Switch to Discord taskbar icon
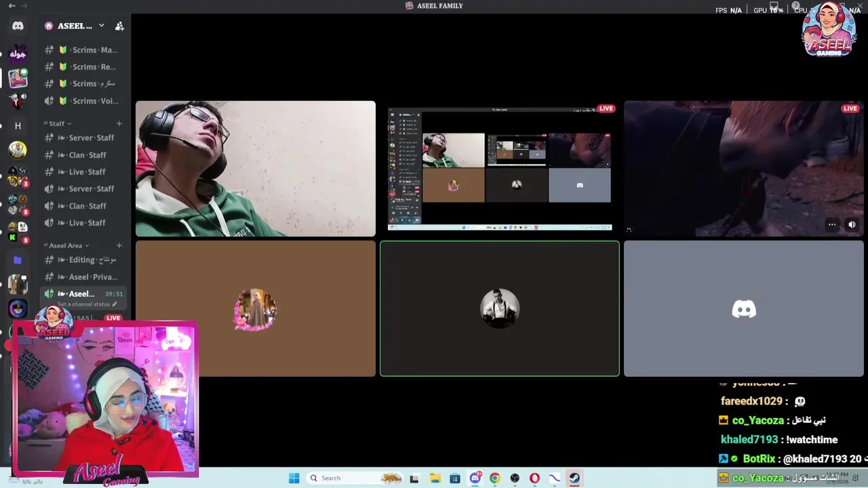This screenshot has height=488, width=868. tap(475, 479)
